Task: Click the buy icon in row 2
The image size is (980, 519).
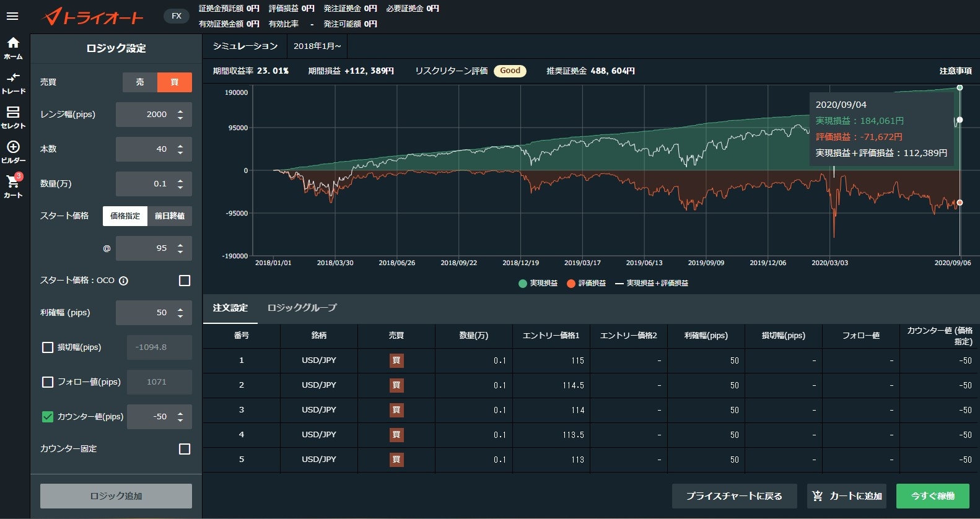Action: [396, 385]
